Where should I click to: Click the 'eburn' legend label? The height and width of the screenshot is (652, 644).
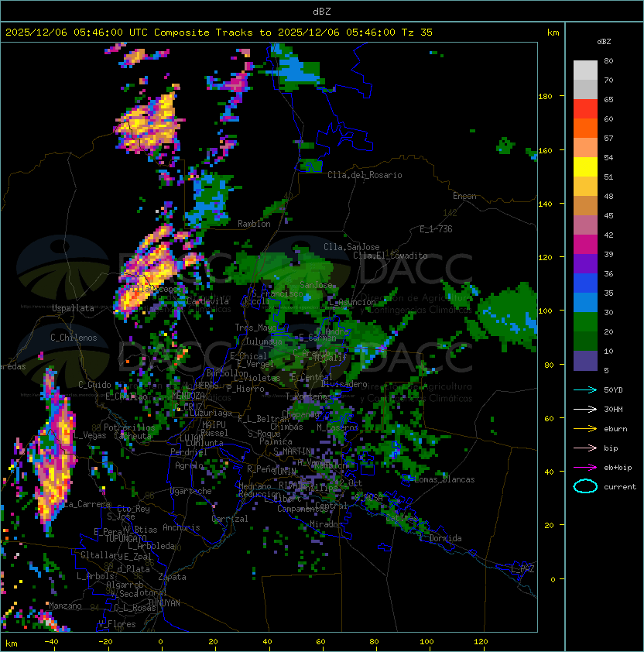coord(615,429)
